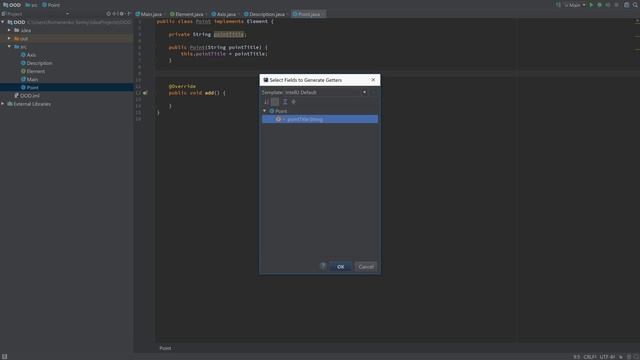640x360 pixels.
Task: Expand the .idea folder
Action: (x=9, y=30)
